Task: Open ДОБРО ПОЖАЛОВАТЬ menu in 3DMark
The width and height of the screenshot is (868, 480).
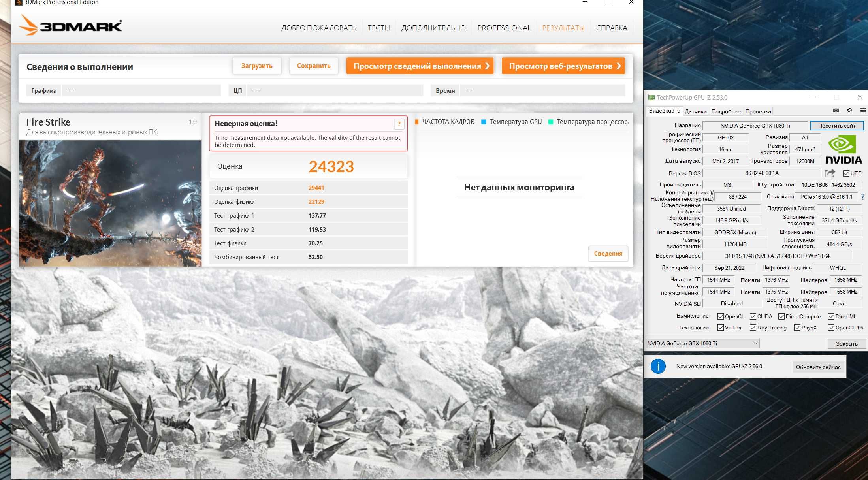Action: [318, 28]
